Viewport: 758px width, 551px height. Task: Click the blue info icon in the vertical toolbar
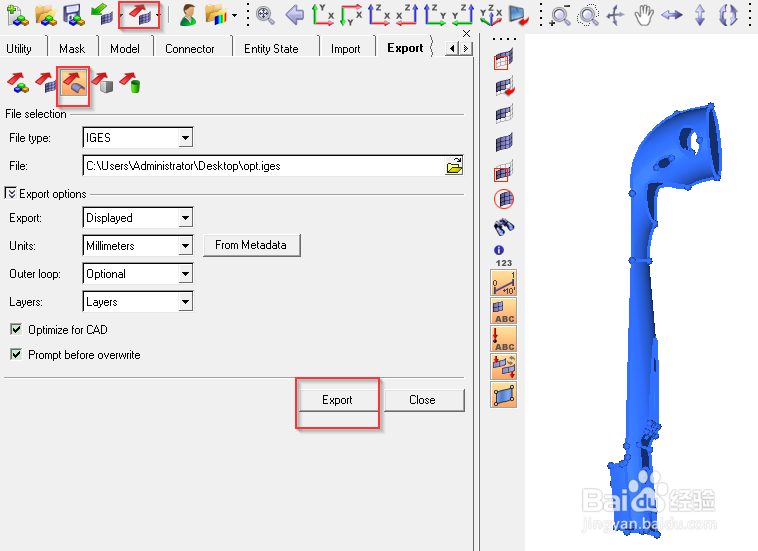click(x=499, y=250)
